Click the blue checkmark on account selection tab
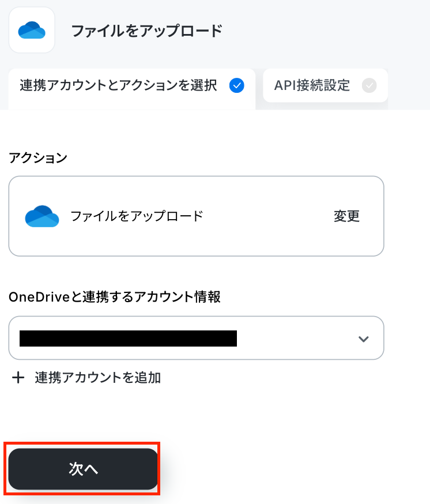 pyautogui.click(x=237, y=85)
